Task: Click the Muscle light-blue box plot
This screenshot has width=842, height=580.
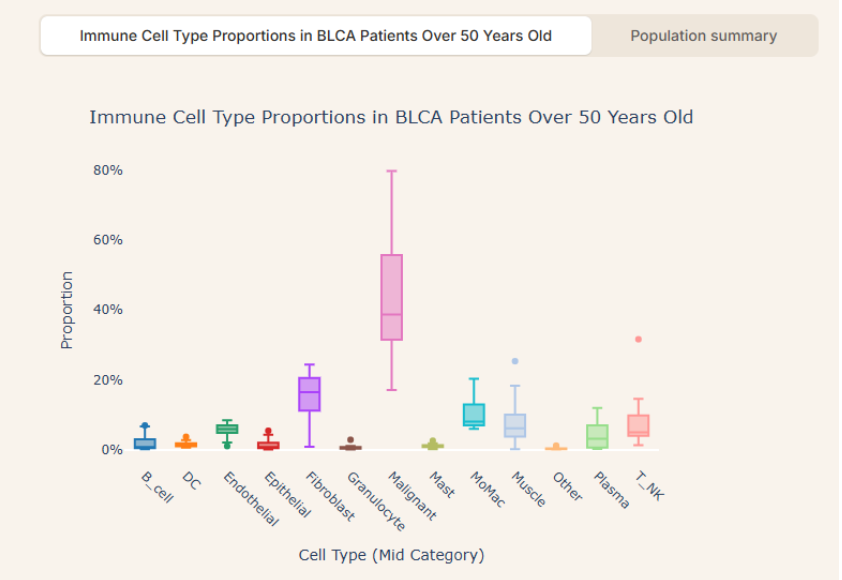Action: pos(515,425)
